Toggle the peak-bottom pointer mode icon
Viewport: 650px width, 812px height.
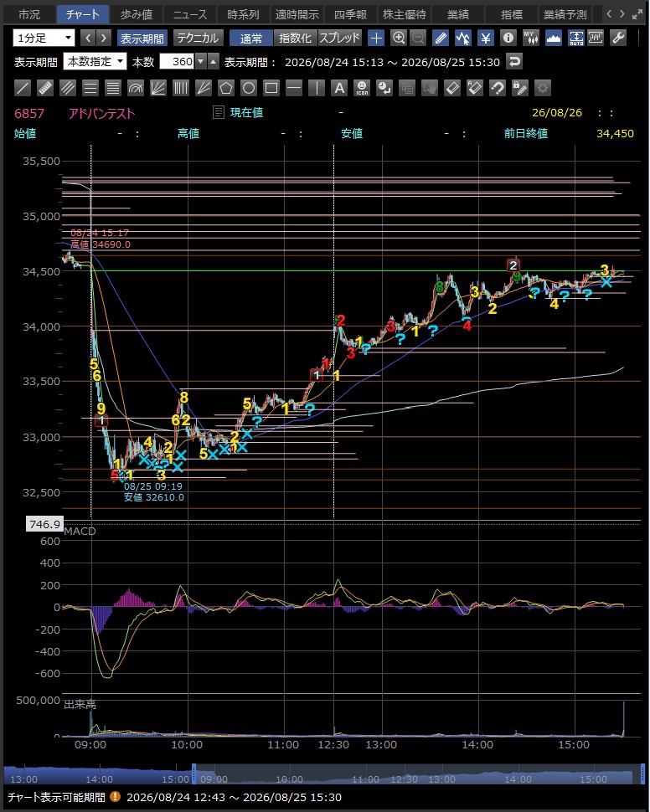[463, 38]
